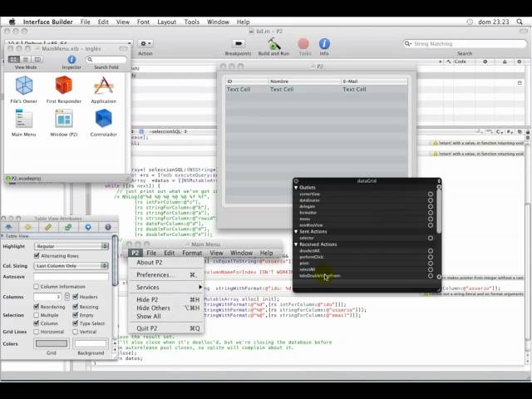Uncheck Alternating Rows

click(37, 255)
